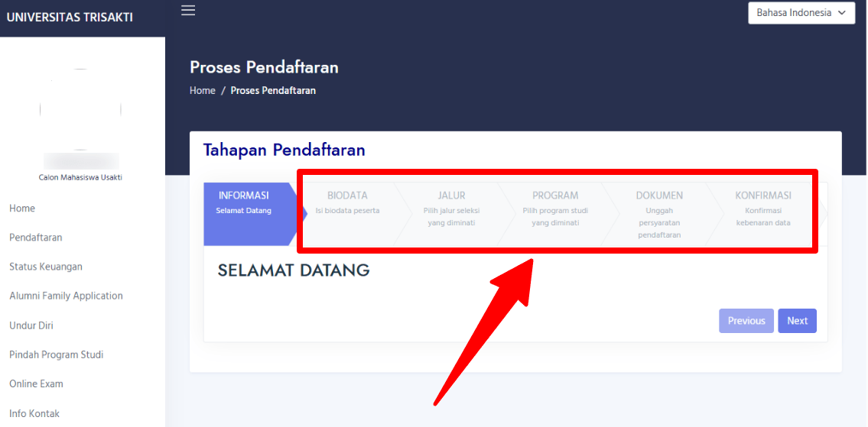Open Alumni Family Application menu
This screenshot has height=427, width=868.
(x=66, y=296)
